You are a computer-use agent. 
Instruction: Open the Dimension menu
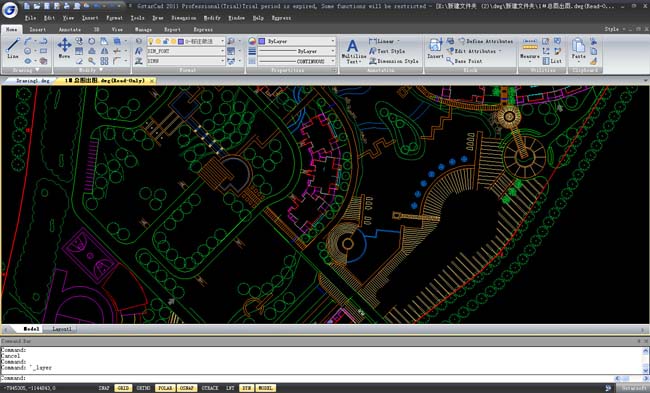pyautogui.click(x=184, y=18)
